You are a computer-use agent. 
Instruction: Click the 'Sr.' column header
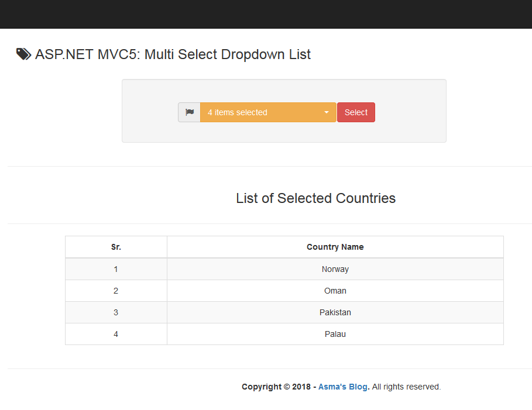click(116, 247)
